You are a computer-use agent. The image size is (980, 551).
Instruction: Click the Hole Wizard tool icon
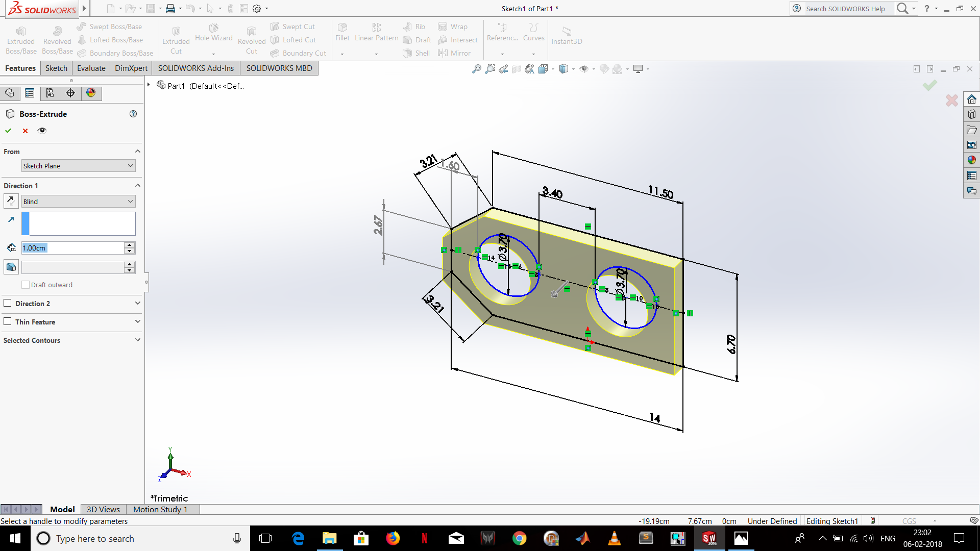click(x=214, y=28)
